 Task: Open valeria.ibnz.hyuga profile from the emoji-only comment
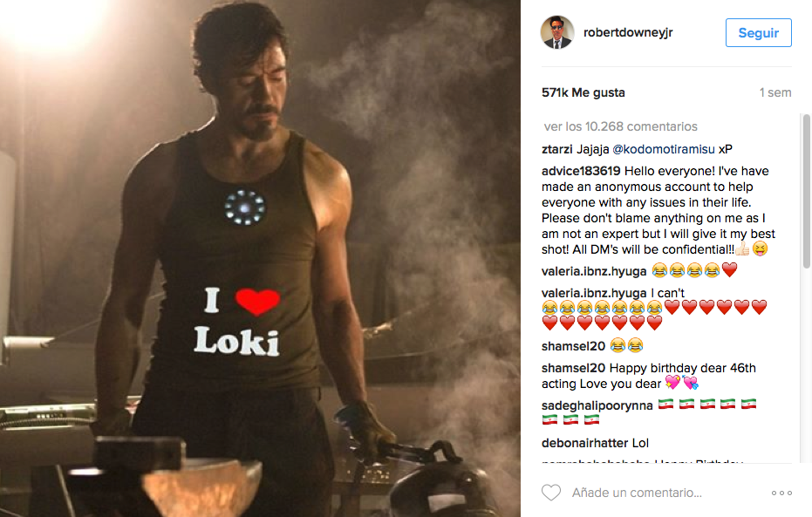coord(594,270)
